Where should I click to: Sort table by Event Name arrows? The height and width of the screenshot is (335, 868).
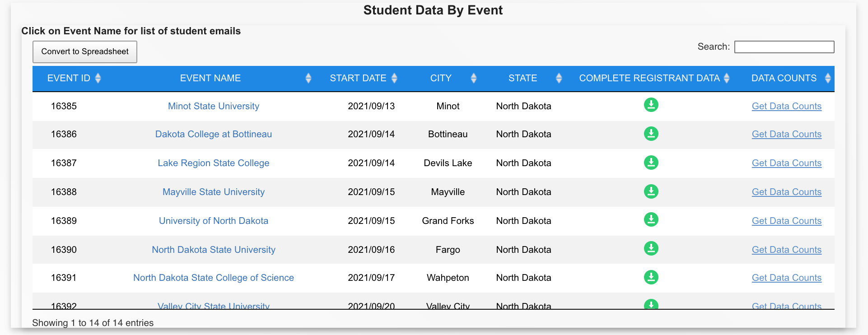pos(308,78)
